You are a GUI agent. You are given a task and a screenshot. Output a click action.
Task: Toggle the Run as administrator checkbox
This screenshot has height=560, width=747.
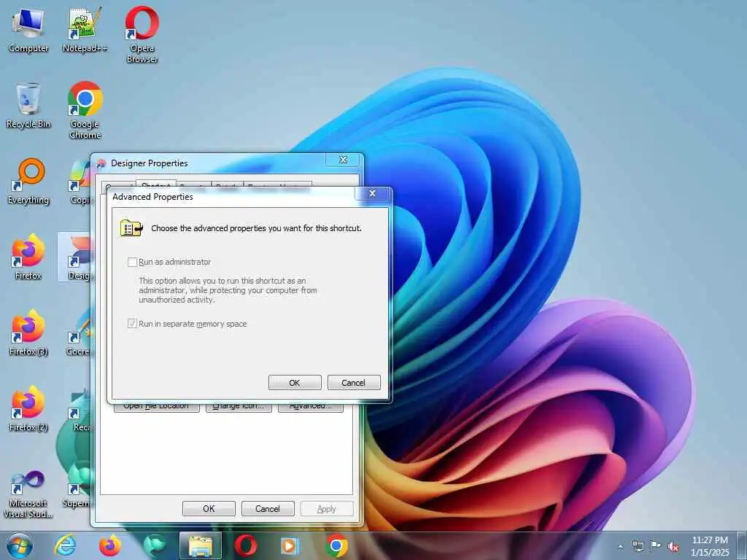pyautogui.click(x=133, y=262)
